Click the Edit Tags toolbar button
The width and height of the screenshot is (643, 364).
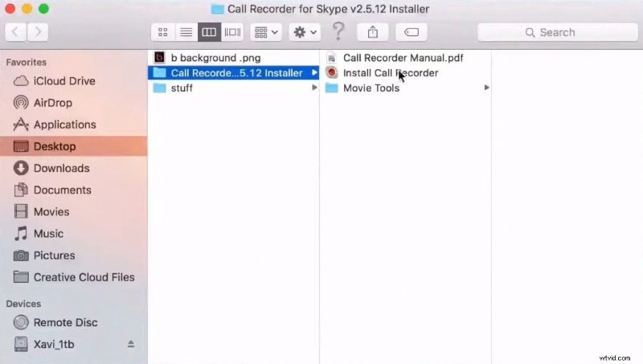tap(412, 32)
